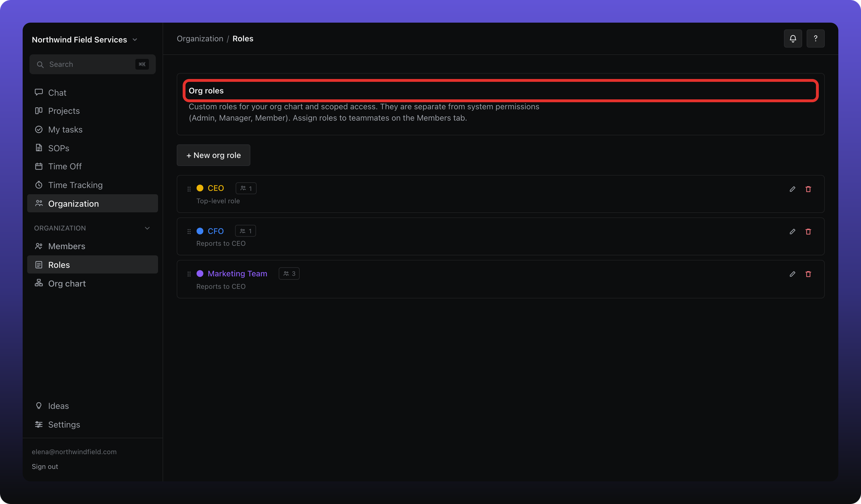Grab the Marketing Team row drag handle
Image resolution: width=861 pixels, height=504 pixels.
[189, 274]
